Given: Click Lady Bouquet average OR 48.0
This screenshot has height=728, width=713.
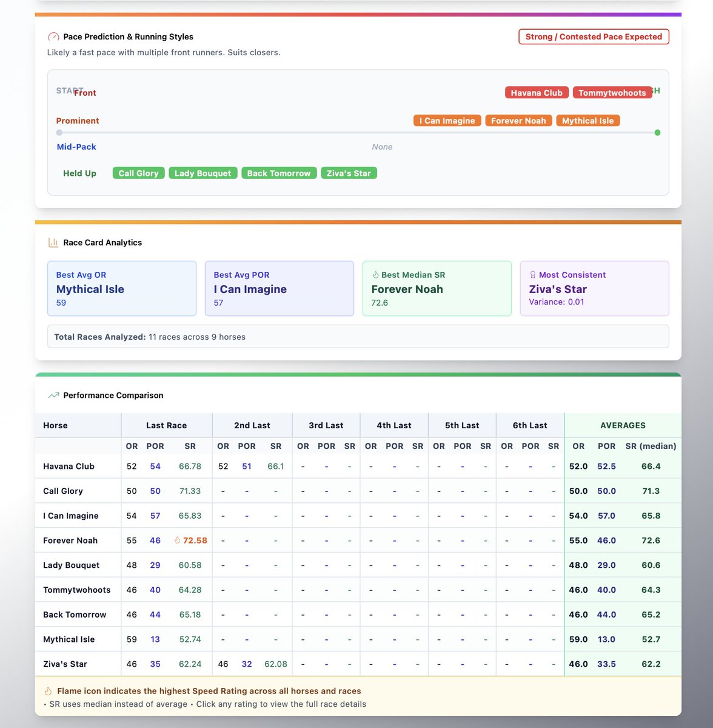Looking at the screenshot, I should 578,565.
